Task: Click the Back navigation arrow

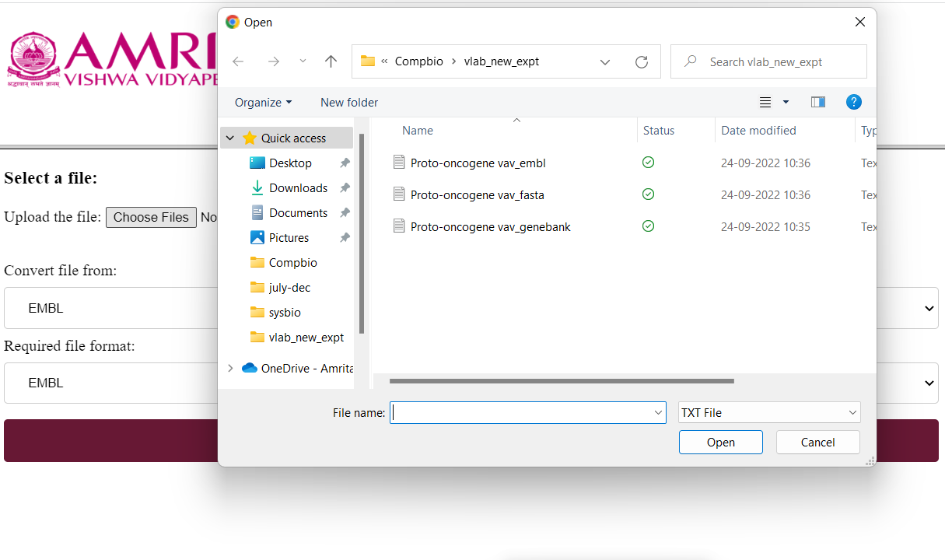Action: [238, 61]
